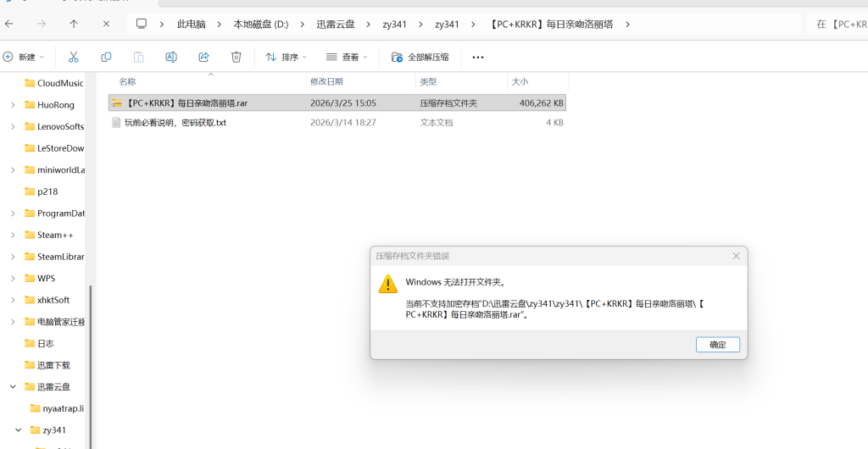Image resolution: width=868 pixels, height=449 pixels.
Task: Sort by 名称 column header
Action: [127, 82]
